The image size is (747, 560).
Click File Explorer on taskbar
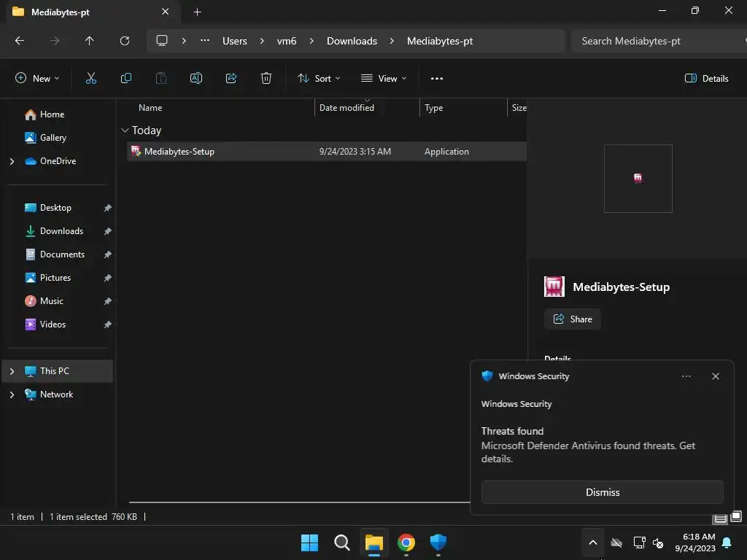click(x=374, y=542)
